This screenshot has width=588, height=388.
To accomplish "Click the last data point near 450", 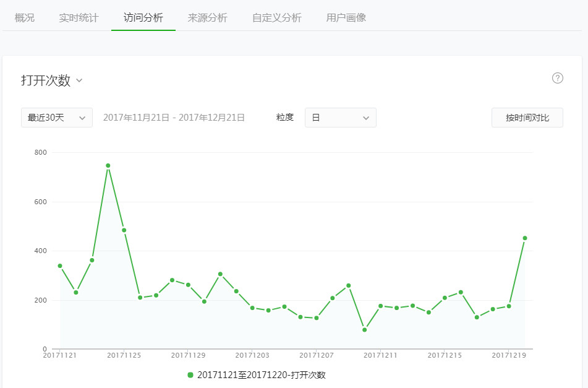I will 525,238.
